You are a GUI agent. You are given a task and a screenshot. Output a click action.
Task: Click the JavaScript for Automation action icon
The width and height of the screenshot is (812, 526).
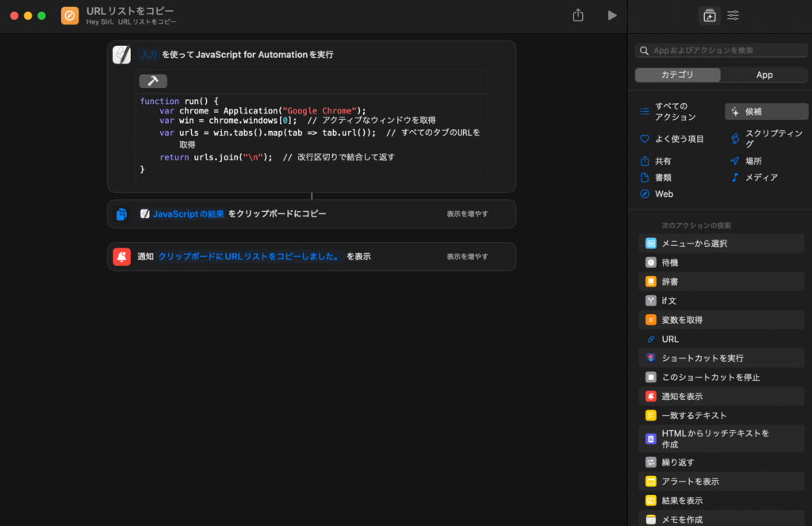122,55
